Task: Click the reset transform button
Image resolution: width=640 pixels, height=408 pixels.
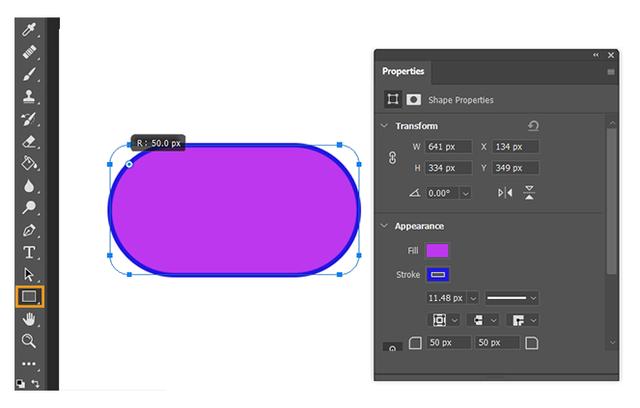Action: [533, 126]
